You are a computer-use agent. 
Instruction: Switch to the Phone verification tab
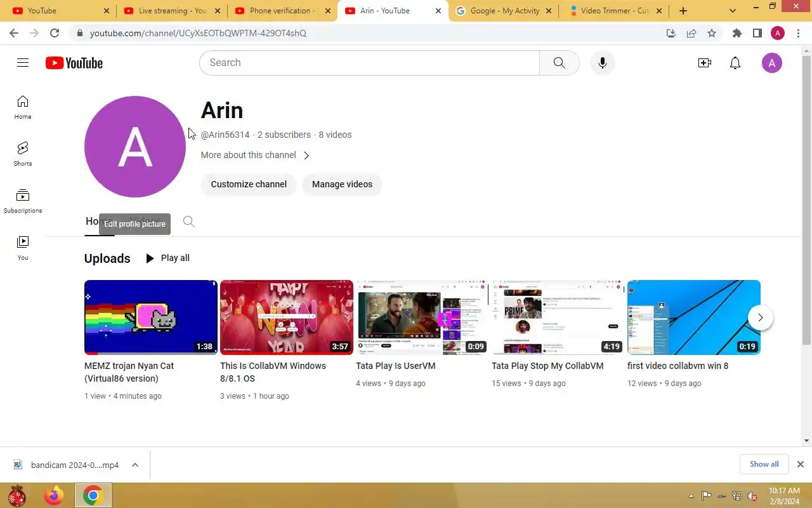coord(281,11)
